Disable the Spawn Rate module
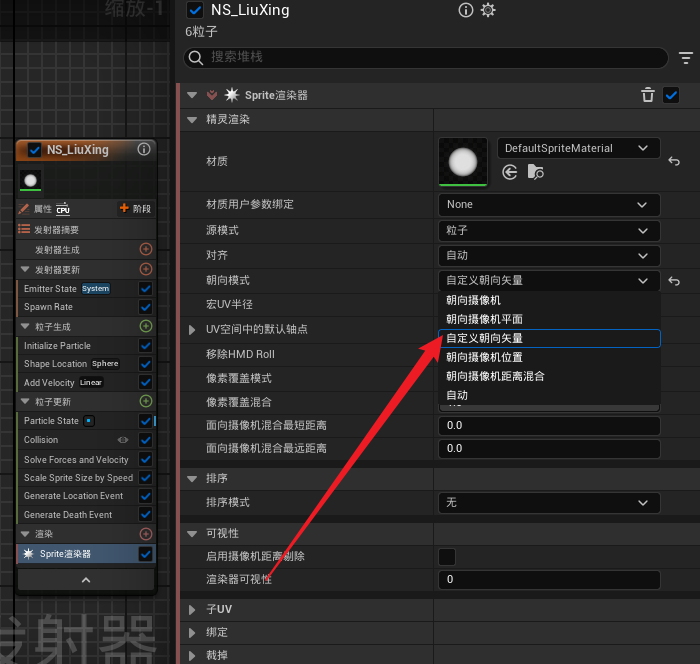The width and height of the screenshot is (700, 664). (146, 307)
